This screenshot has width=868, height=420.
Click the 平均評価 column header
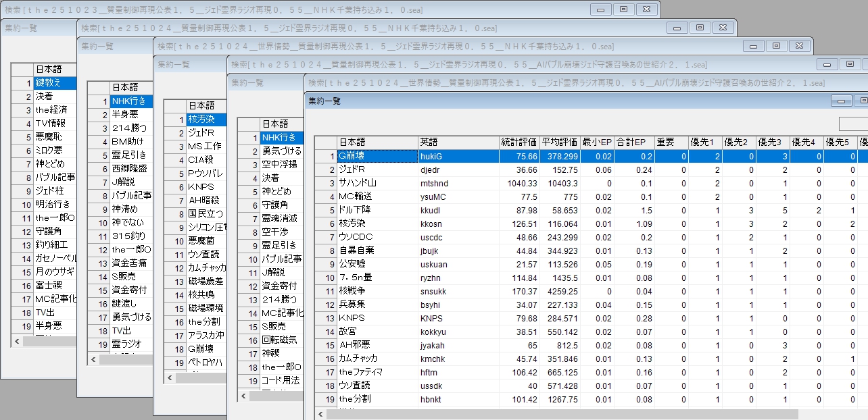point(559,142)
